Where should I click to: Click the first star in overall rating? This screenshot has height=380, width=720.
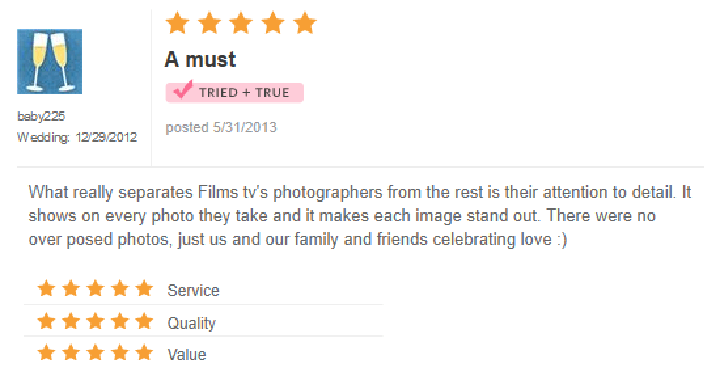(177, 23)
